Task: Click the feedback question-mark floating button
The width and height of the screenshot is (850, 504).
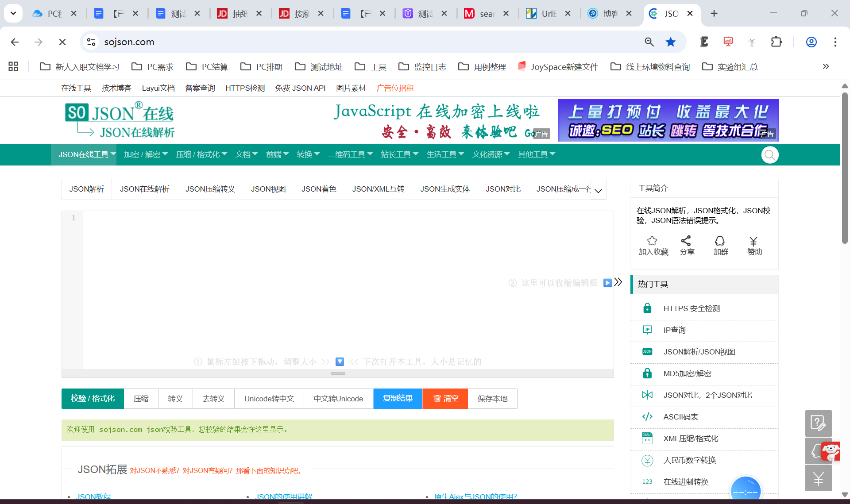Action: click(818, 423)
